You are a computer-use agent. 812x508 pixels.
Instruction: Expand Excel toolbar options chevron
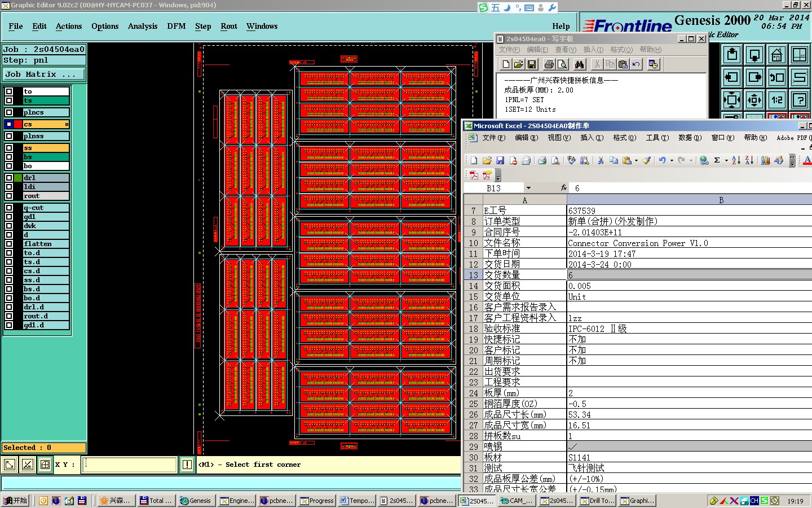tap(792, 161)
